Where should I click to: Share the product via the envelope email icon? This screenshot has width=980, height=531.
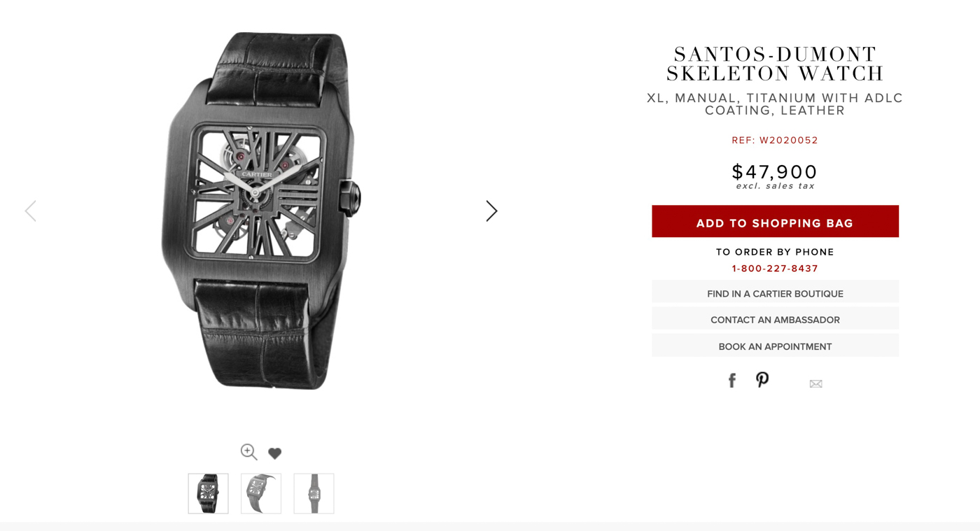815,383
